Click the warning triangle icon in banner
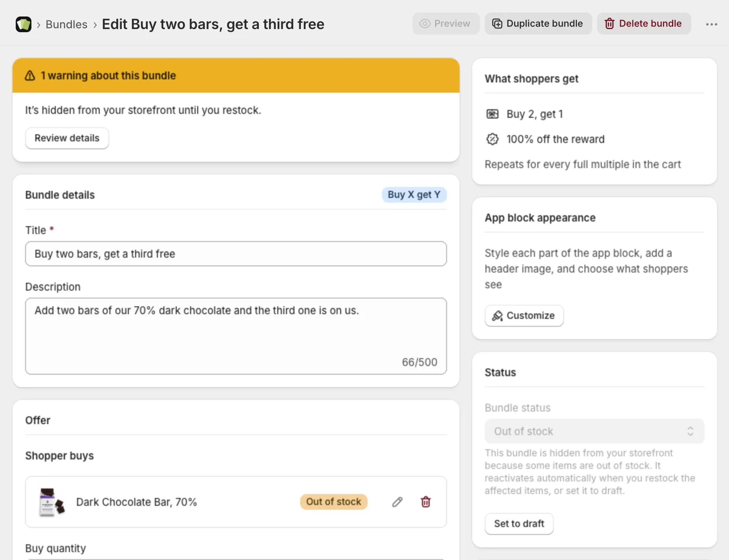This screenshot has width=729, height=560. tap(30, 75)
